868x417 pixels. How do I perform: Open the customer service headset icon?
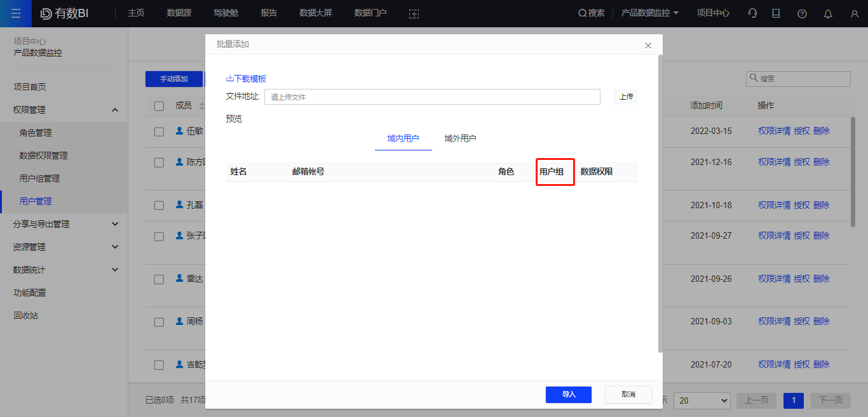click(x=752, y=13)
